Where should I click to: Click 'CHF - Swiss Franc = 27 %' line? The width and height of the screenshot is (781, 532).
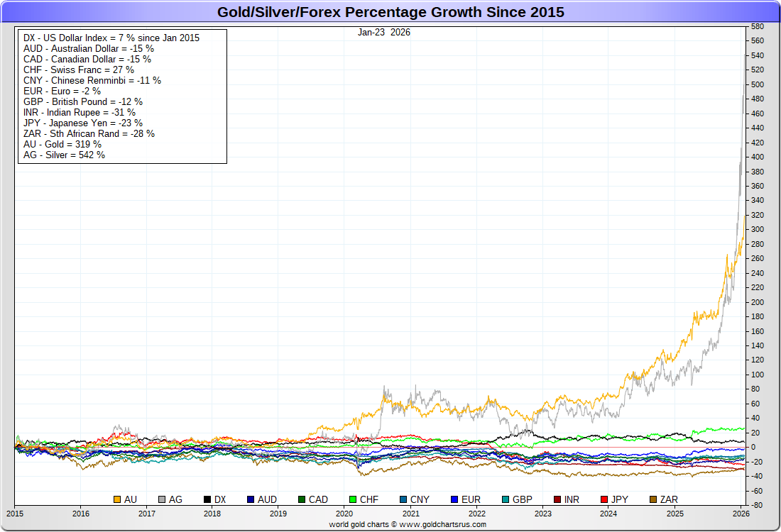pos(79,70)
